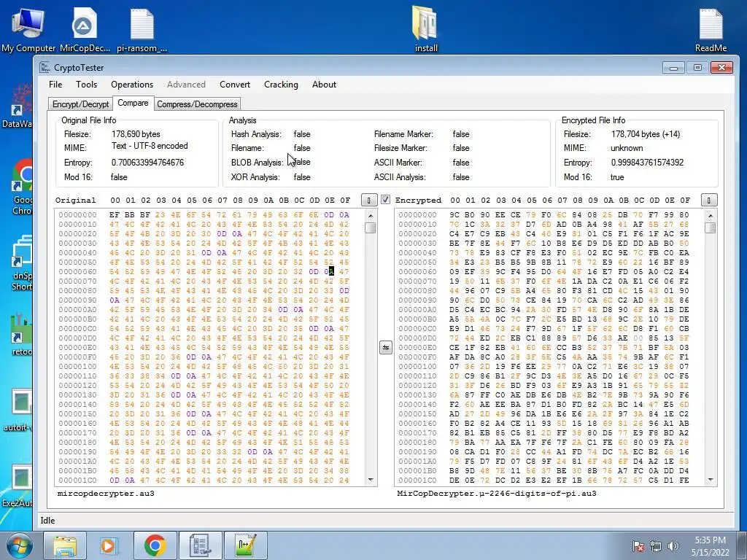The image size is (747, 560).
Task: Click the Original hex pane scrollbar thumb
Action: (370, 227)
